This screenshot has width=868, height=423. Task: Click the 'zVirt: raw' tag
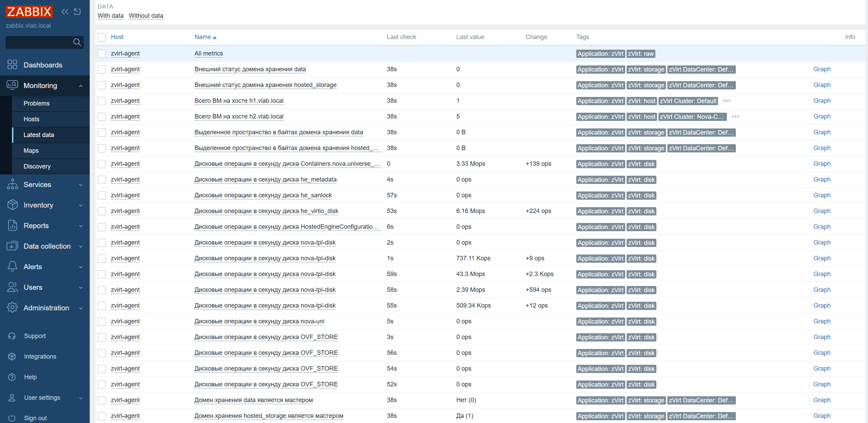click(641, 54)
